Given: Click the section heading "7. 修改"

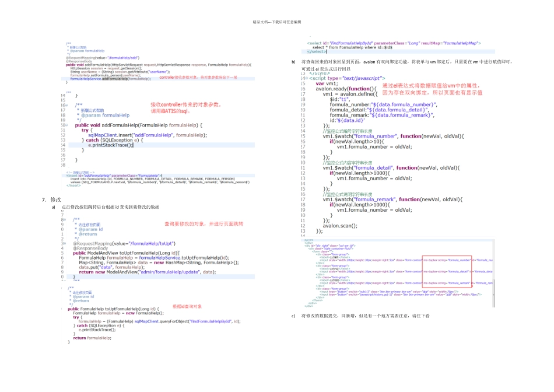Looking at the screenshot, I should tap(51, 199).
